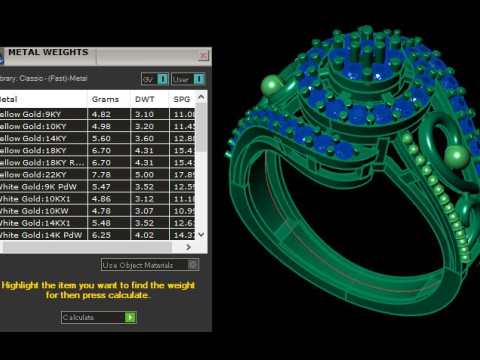Toggle the User library switch
Image resolution: width=480 pixels, height=360 pixels.
[188, 79]
